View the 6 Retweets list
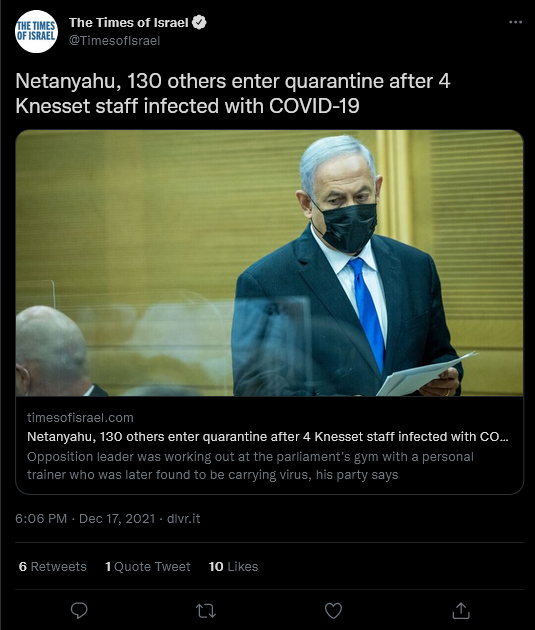Screen dimensions: 535x630 point(53,567)
